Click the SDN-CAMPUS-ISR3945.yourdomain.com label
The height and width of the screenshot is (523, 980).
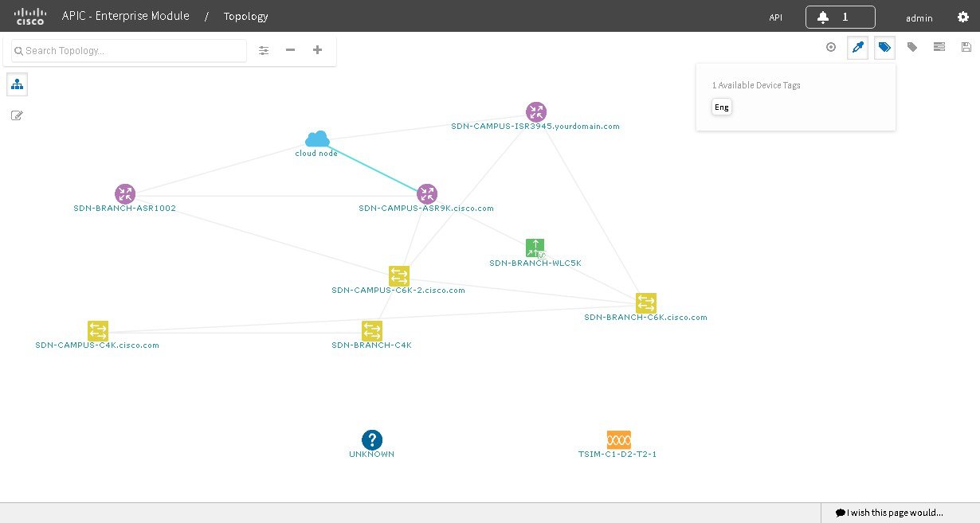click(535, 127)
